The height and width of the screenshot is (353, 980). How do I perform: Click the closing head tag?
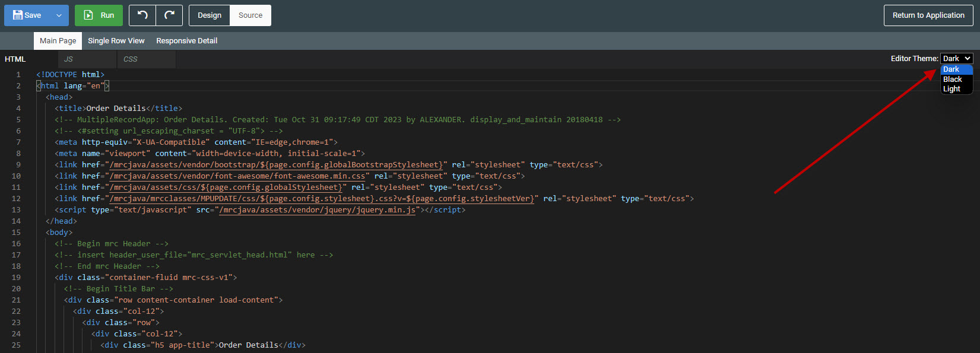pyautogui.click(x=62, y=221)
